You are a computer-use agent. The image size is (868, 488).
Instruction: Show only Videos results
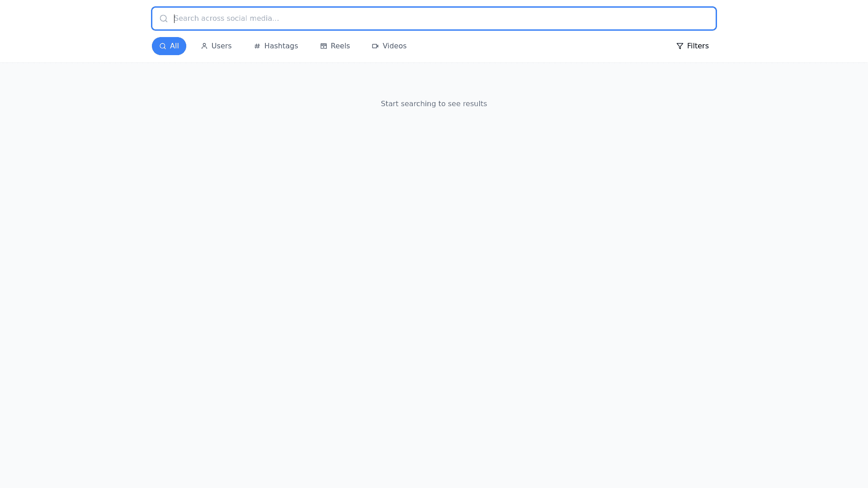click(389, 46)
